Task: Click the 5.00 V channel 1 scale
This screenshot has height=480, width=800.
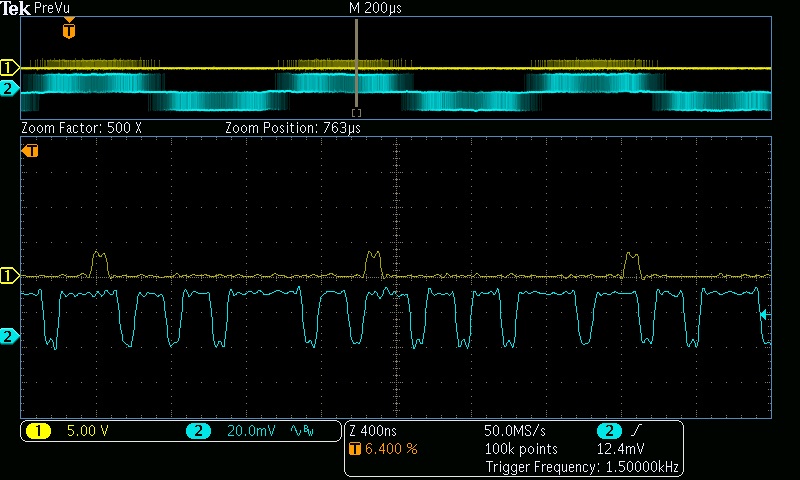Action: click(x=88, y=431)
